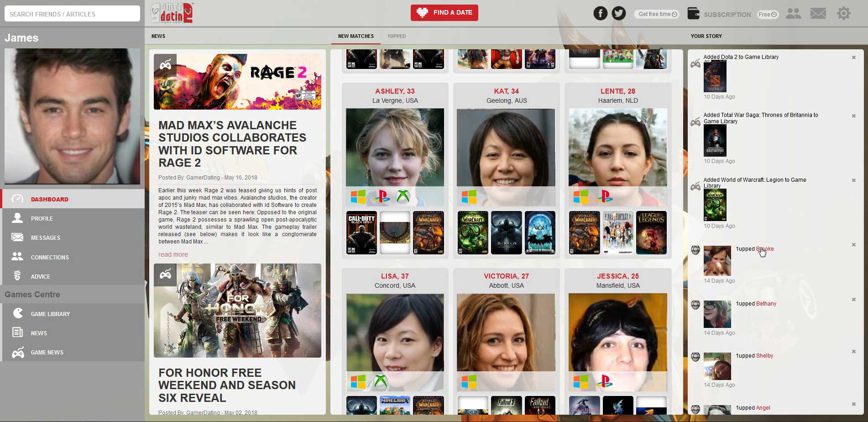
Task: Open connections people icon in header
Action: click(x=794, y=14)
